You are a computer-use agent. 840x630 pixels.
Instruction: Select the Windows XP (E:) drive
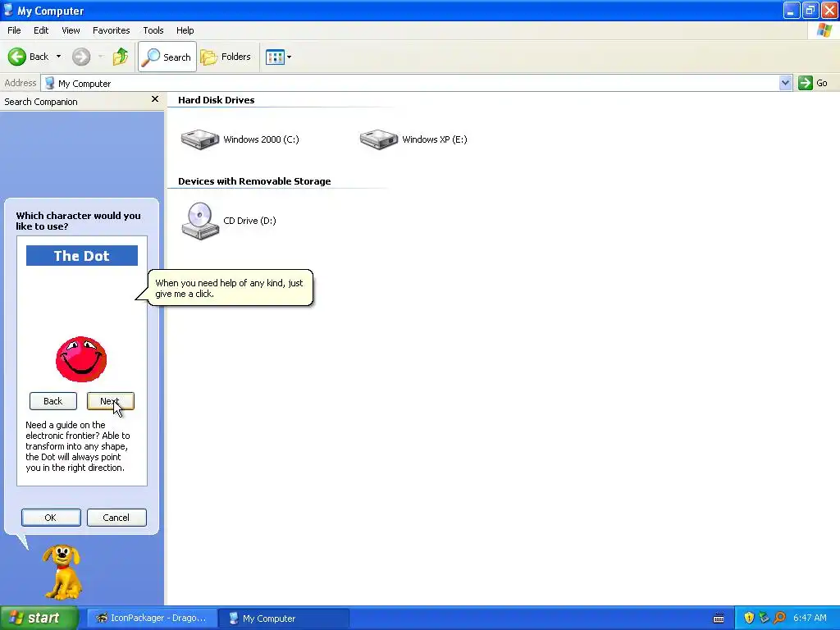413,139
